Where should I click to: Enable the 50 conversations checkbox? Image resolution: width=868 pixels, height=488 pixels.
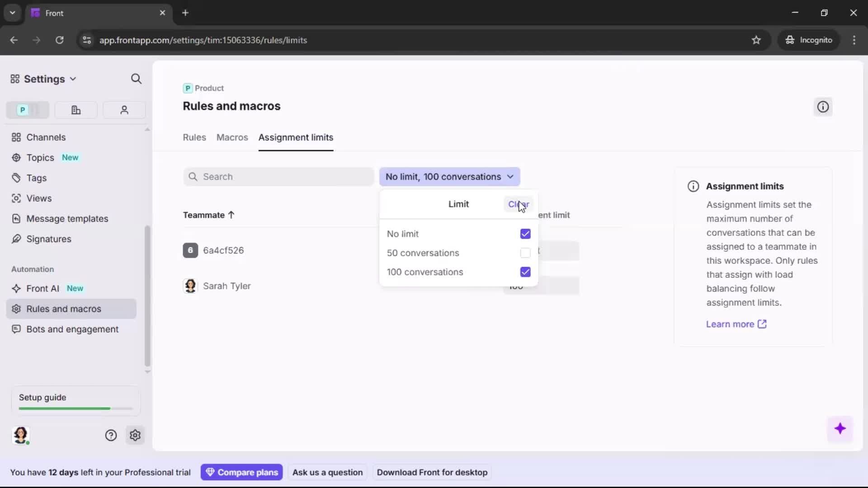click(x=525, y=253)
